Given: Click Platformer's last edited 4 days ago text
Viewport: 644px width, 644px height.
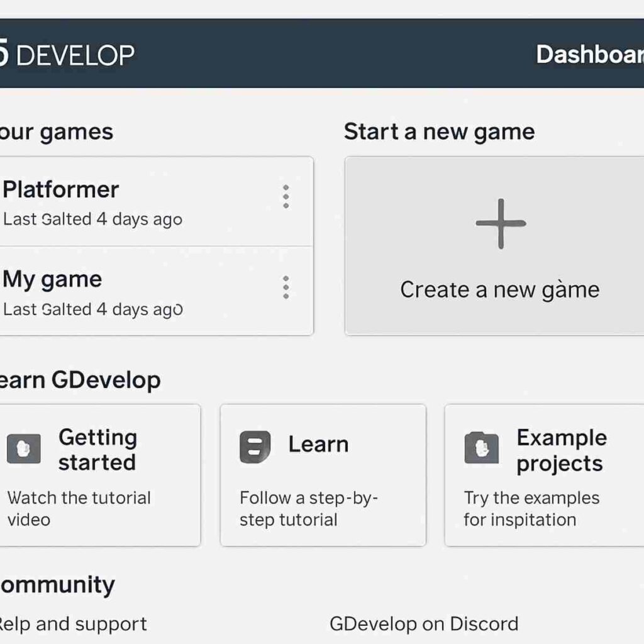Looking at the screenshot, I should 92,219.
